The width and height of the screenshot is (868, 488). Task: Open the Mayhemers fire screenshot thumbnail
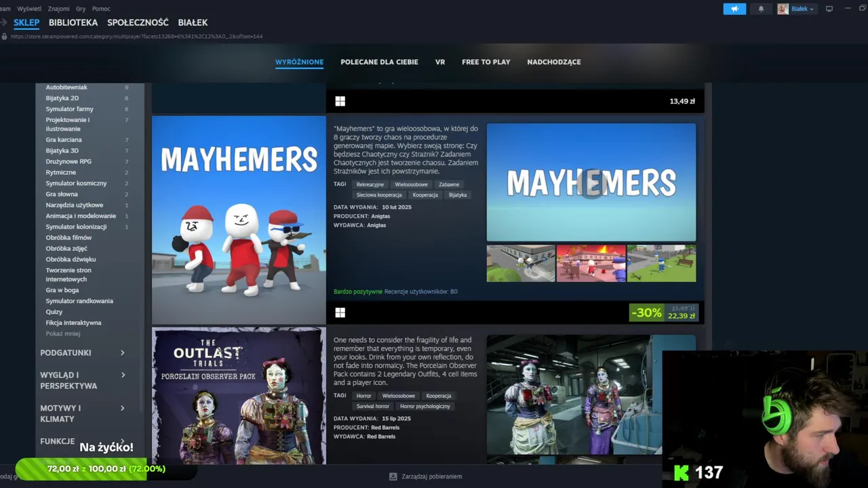591,264
